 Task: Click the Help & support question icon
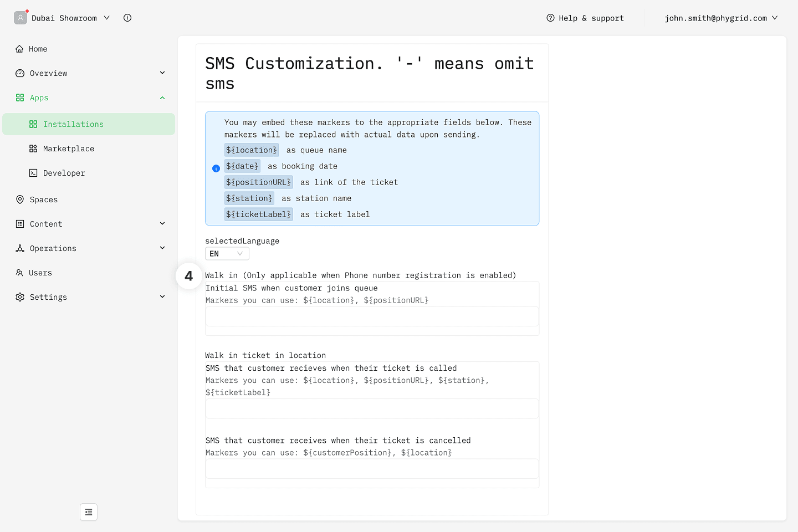pos(550,18)
